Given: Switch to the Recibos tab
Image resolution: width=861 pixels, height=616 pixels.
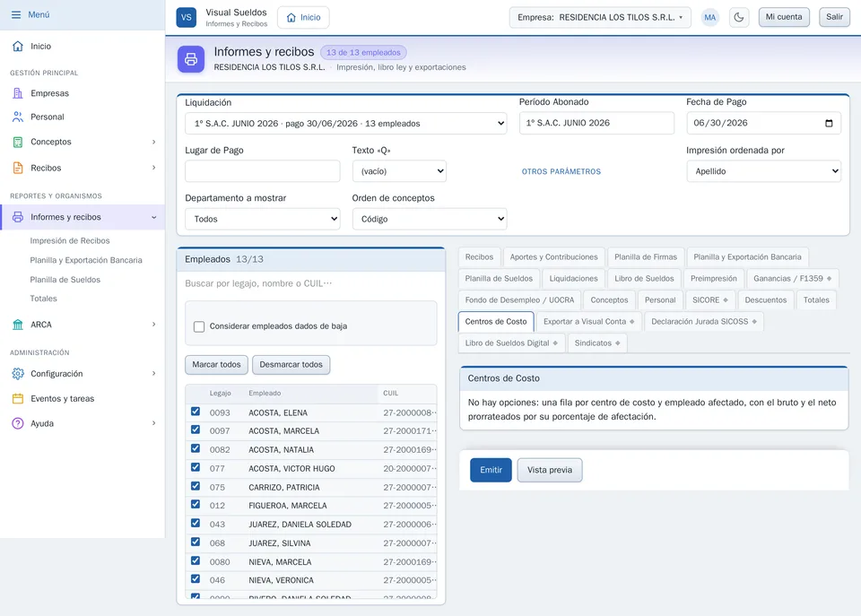Looking at the screenshot, I should click(x=479, y=257).
